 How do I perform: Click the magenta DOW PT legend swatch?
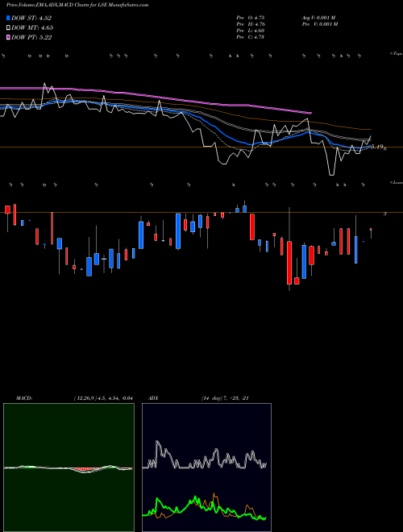point(8,37)
